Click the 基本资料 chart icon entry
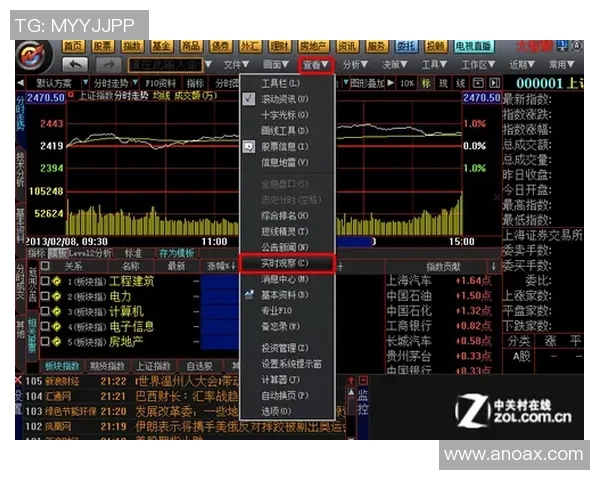Viewport: 600px width, 480px height. (250, 295)
